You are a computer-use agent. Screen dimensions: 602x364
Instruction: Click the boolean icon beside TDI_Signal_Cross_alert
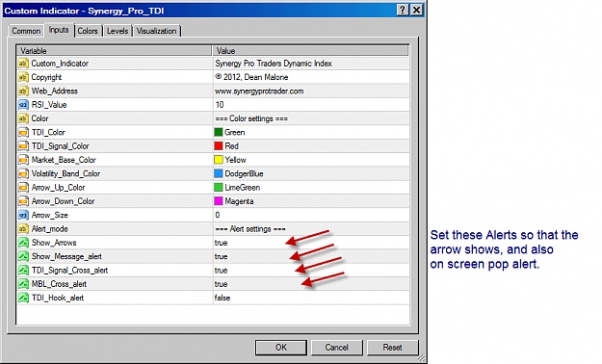click(x=23, y=271)
